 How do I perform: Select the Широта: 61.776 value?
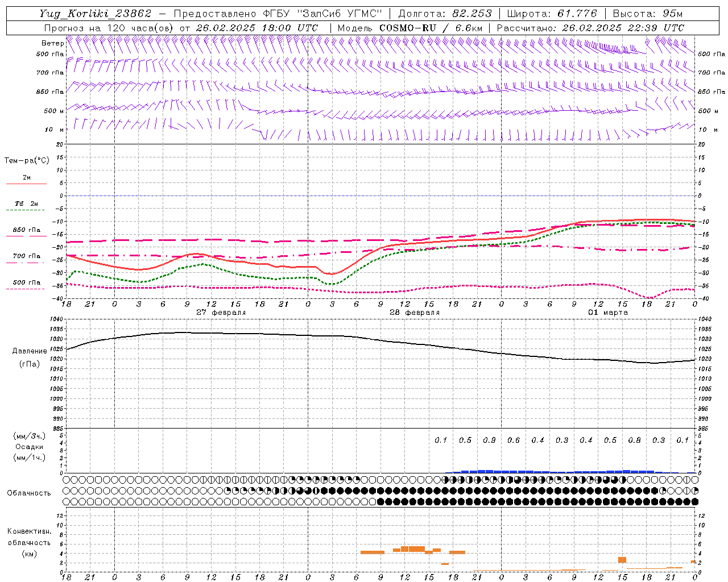click(x=552, y=14)
